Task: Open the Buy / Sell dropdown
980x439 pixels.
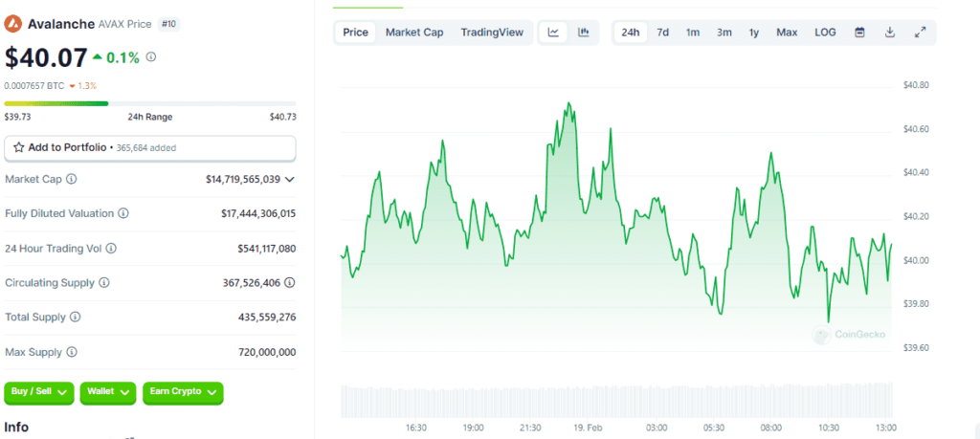Action: (x=39, y=392)
